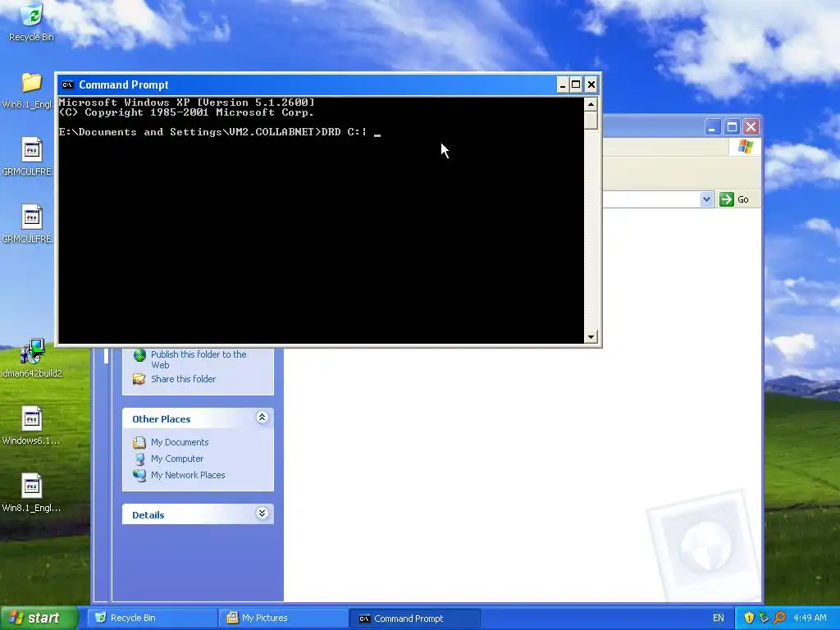Click the orange magnifier tray icon
Image resolution: width=840 pixels, height=630 pixels.
point(779,618)
